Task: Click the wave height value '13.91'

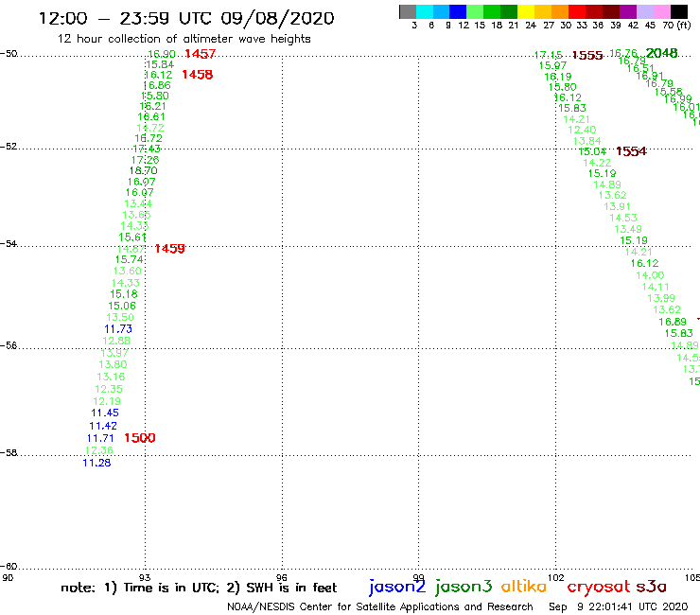Action: pos(617,207)
